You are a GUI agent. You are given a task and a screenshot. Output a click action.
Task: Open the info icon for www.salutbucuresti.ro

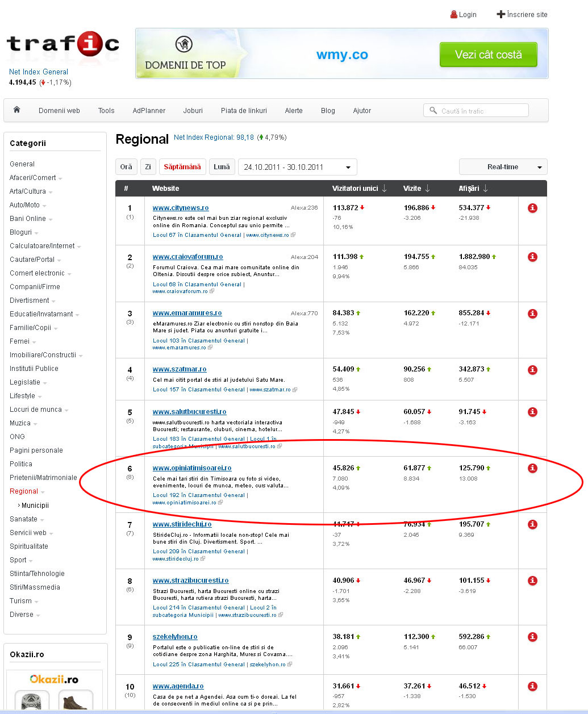pos(532,412)
